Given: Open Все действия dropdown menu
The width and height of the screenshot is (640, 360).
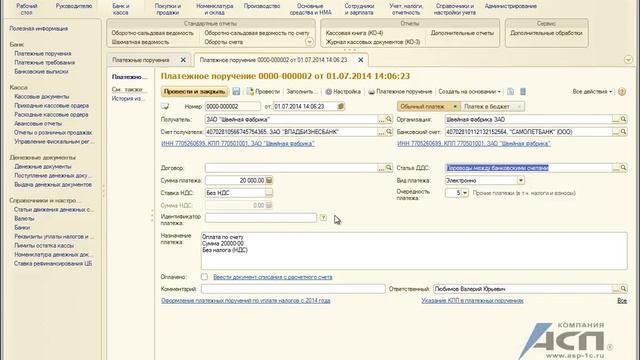Looking at the screenshot, I should point(592,91).
